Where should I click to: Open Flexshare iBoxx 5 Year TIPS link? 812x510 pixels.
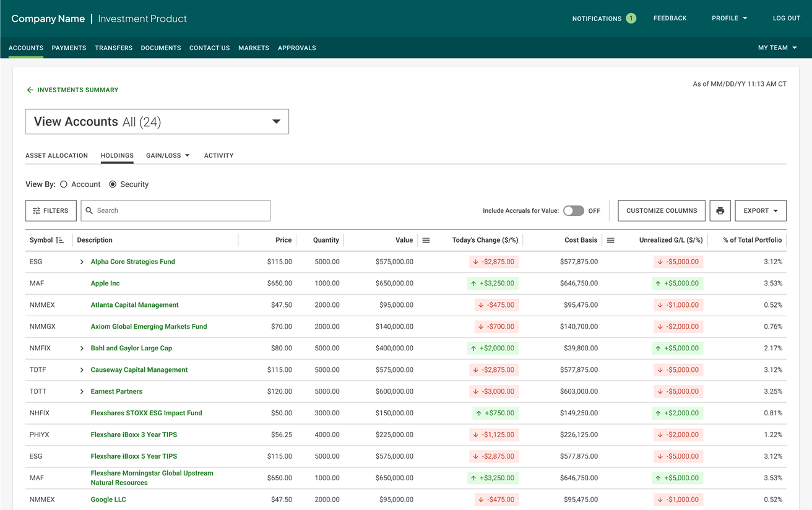134,457
